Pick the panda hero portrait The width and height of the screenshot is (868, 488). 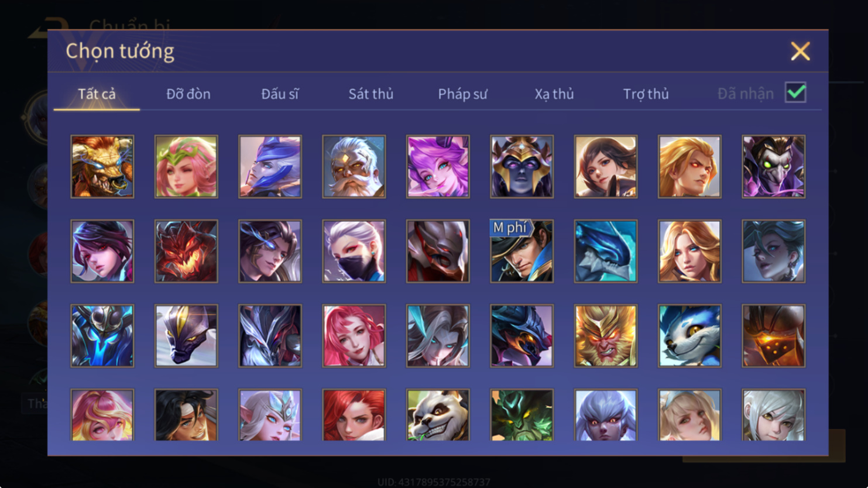coord(438,415)
